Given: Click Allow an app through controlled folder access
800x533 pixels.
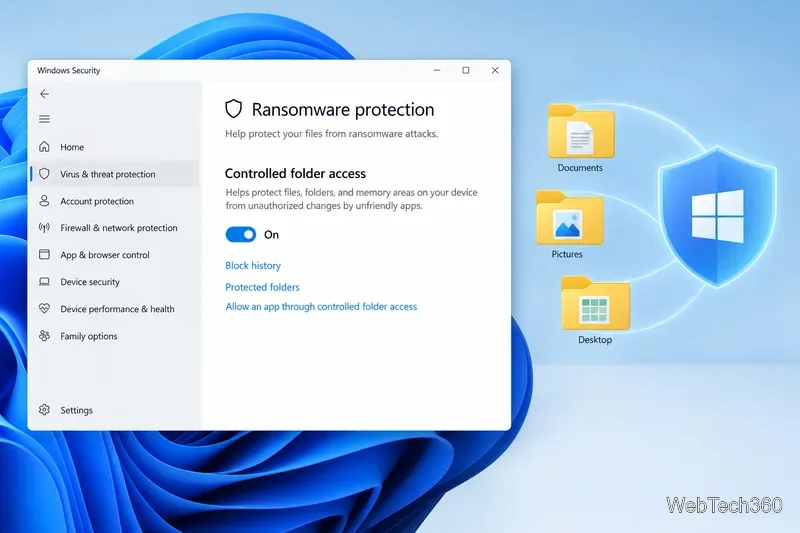Looking at the screenshot, I should tap(321, 307).
